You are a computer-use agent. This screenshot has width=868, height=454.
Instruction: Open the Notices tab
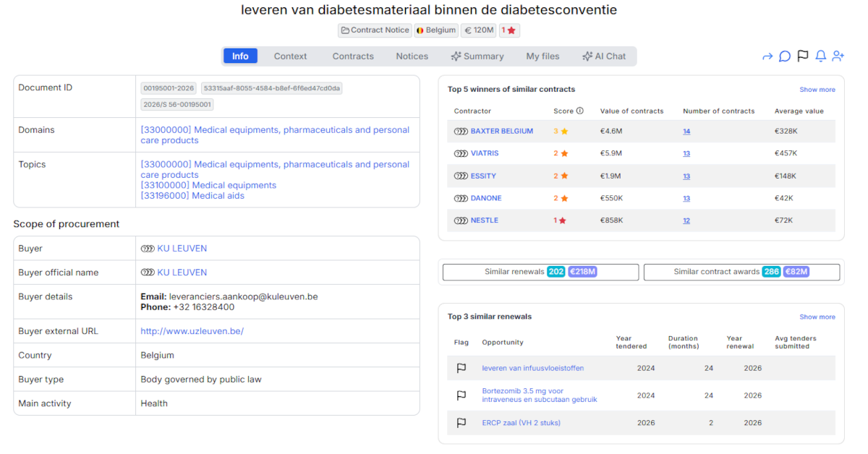point(412,56)
